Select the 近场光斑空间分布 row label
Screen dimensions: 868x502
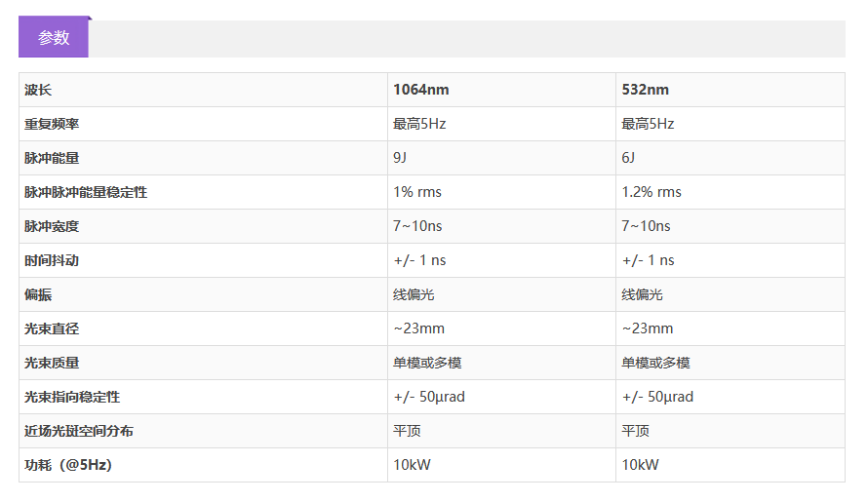point(79,431)
